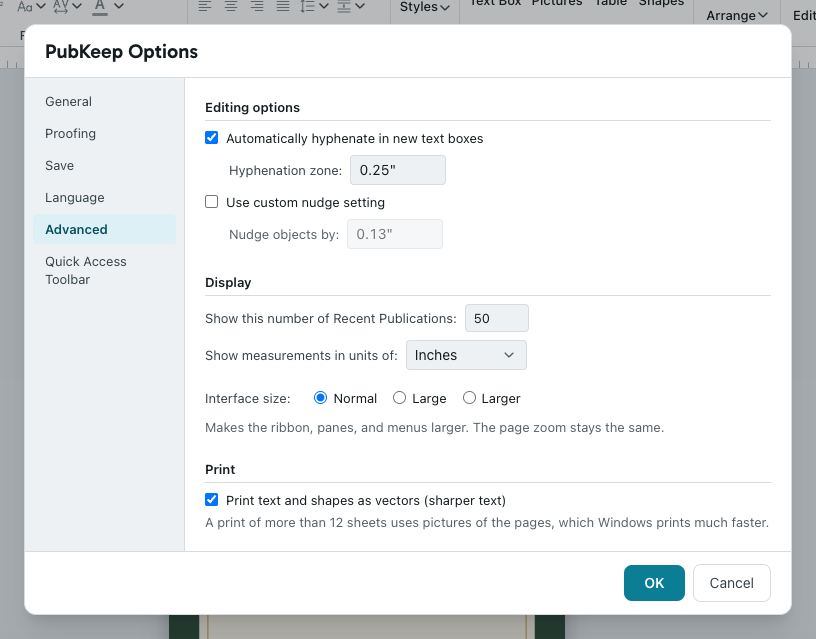Click the 'Makes the ribbon, panes, and menus larger' note
The image size is (816, 639).
tap(435, 428)
